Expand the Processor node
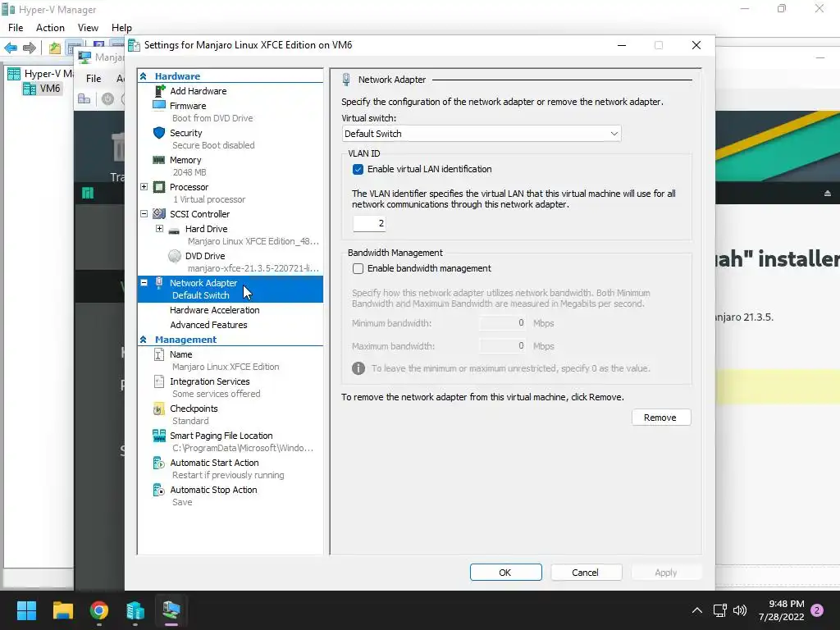 coord(144,186)
